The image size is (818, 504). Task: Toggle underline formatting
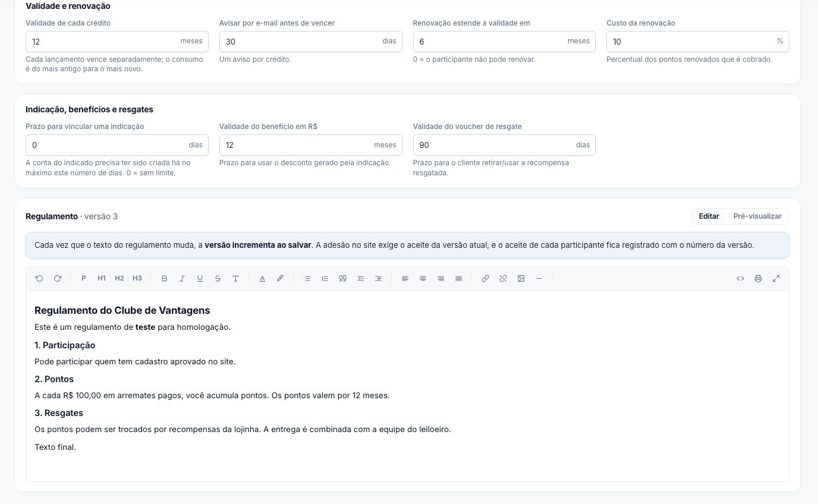coord(200,278)
